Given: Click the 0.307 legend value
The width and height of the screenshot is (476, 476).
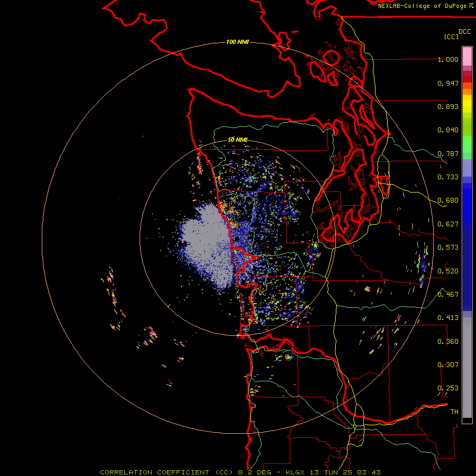Looking at the screenshot, I should (x=448, y=364).
